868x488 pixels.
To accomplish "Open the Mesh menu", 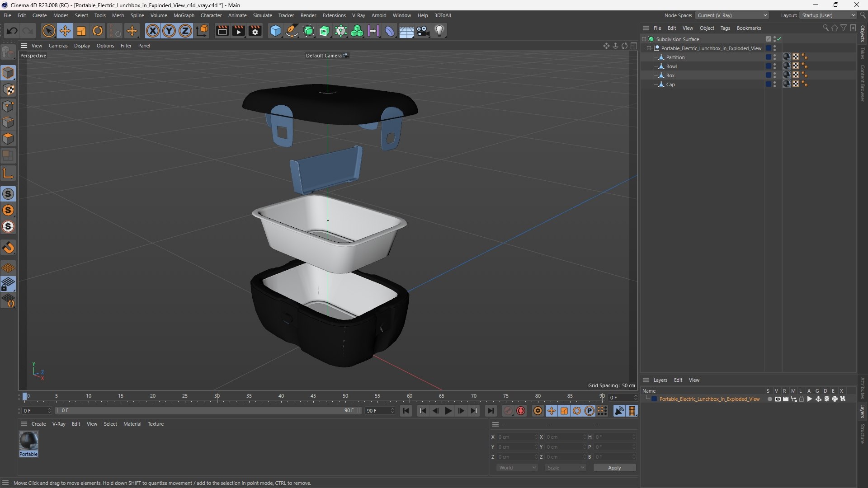I will pos(118,15).
